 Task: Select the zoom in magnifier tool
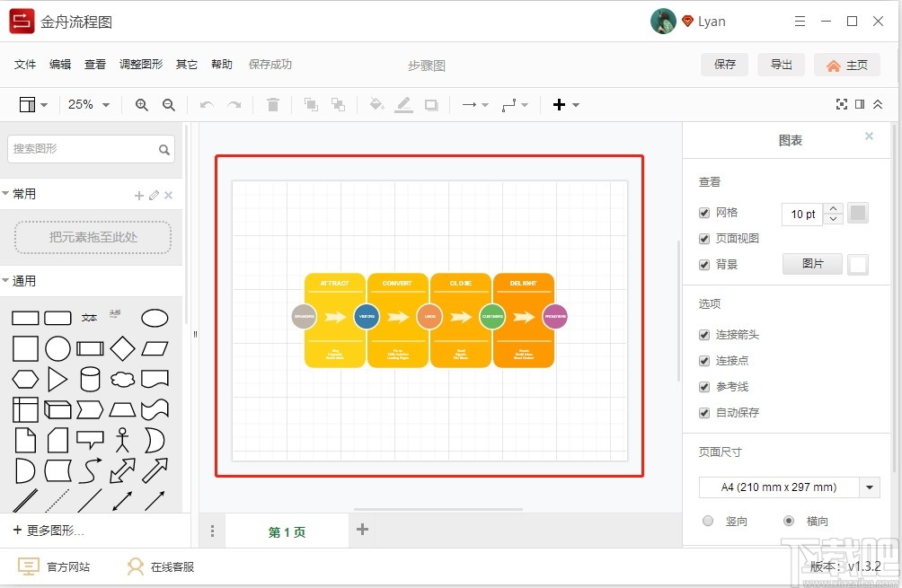(141, 104)
